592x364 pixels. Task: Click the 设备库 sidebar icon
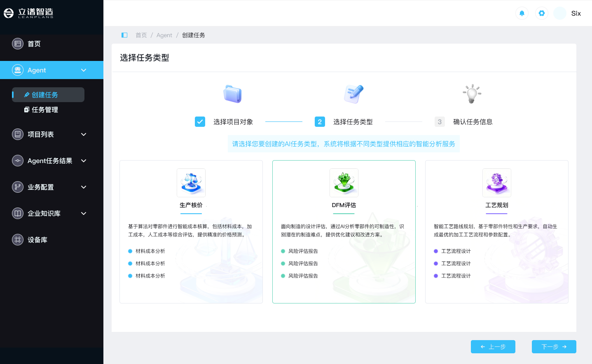pos(18,240)
